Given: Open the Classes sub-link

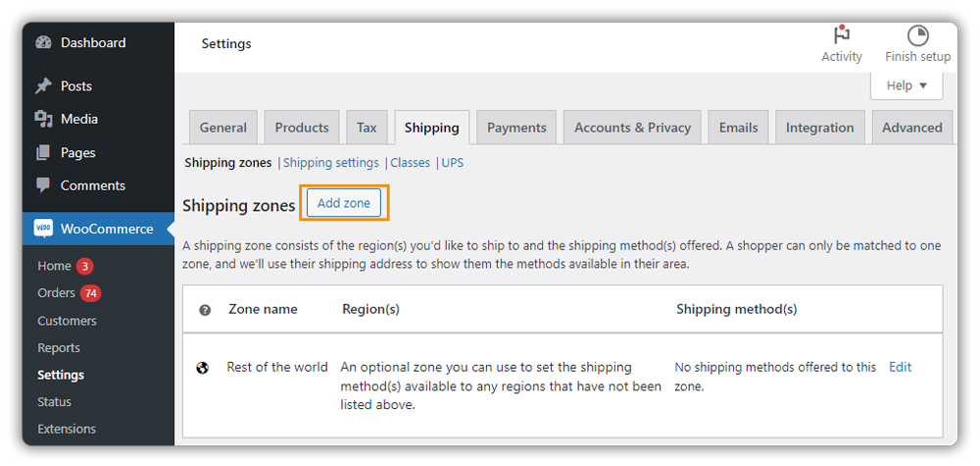Looking at the screenshot, I should [410, 163].
